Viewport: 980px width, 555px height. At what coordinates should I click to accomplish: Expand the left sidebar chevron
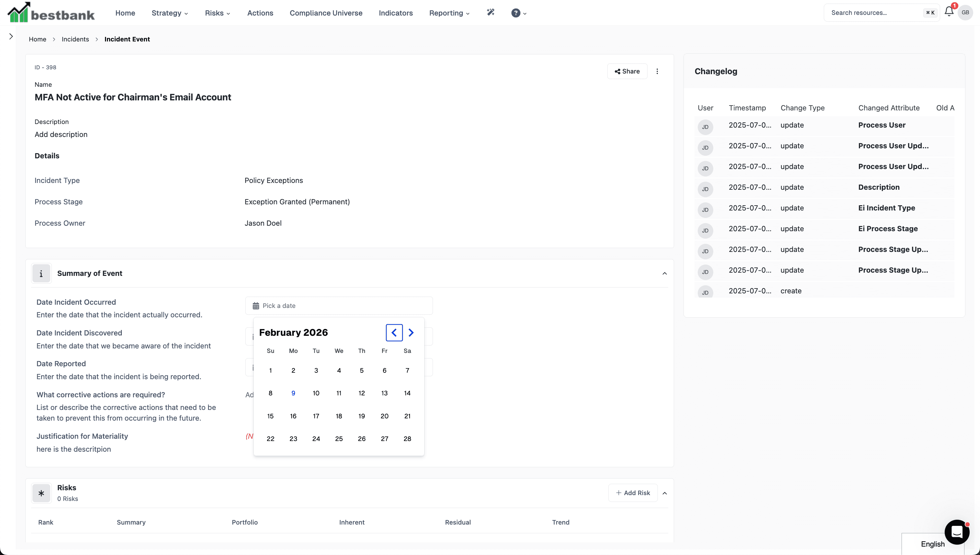[x=11, y=36]
